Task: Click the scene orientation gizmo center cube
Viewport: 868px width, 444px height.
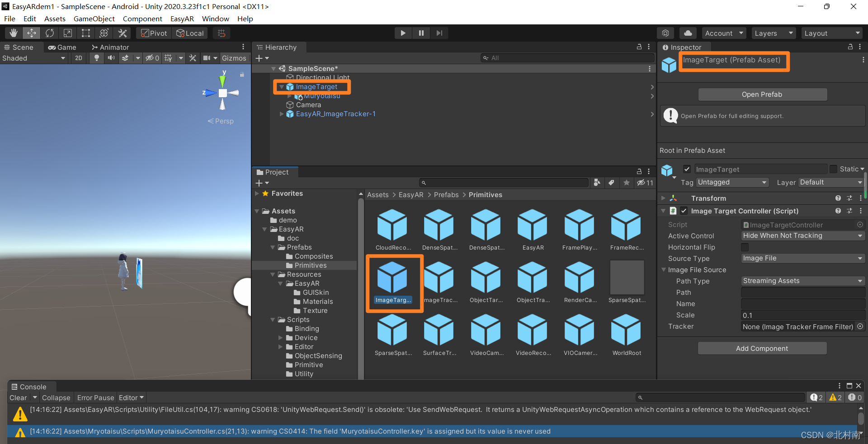Action: (222, 93)
